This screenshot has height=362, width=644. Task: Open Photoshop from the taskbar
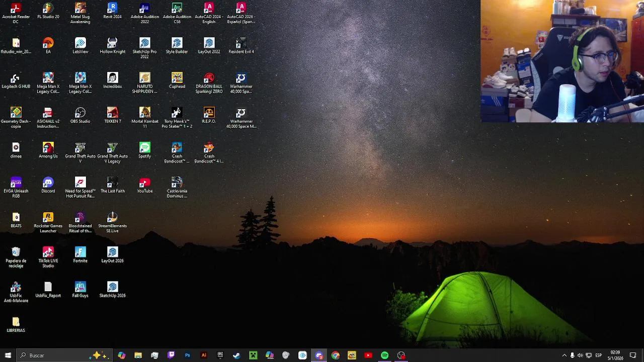pos(187,355)
